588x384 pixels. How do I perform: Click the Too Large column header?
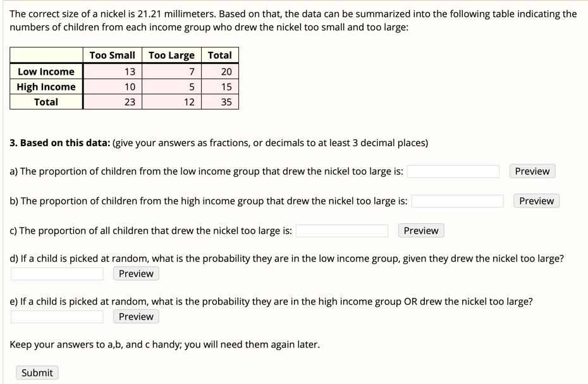(172, 55)
